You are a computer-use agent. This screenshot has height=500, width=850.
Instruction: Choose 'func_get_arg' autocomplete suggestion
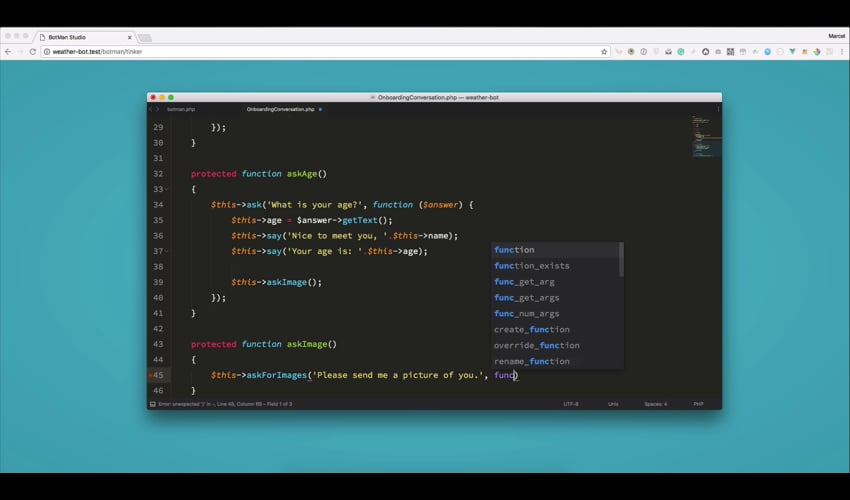pos(555,281)
